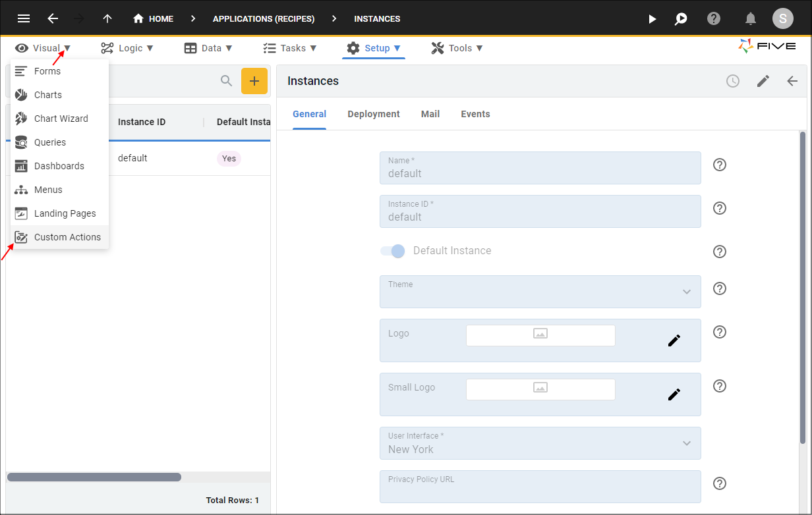Switch to the General tab
The image size is (812, 515).
309,114
